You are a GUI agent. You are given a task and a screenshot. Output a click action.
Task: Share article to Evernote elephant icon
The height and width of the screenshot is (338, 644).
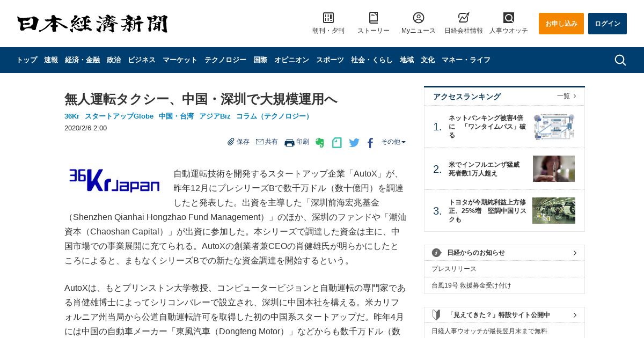320,143
